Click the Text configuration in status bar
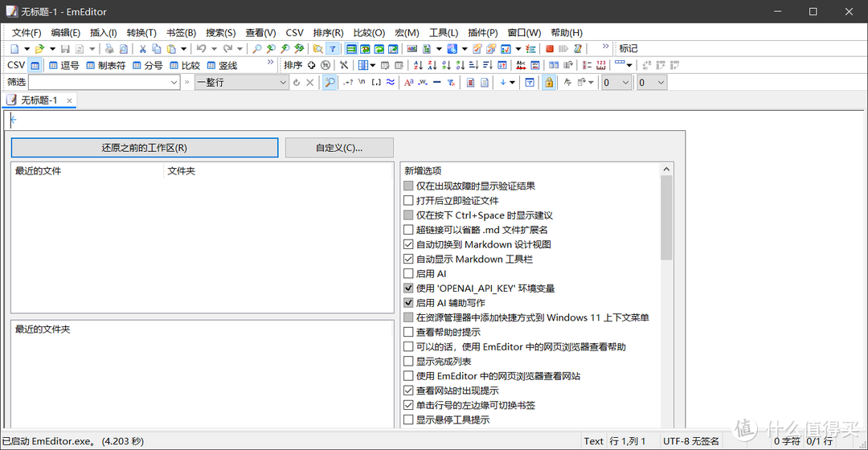868x450 pixels. (x=593, y=441)
